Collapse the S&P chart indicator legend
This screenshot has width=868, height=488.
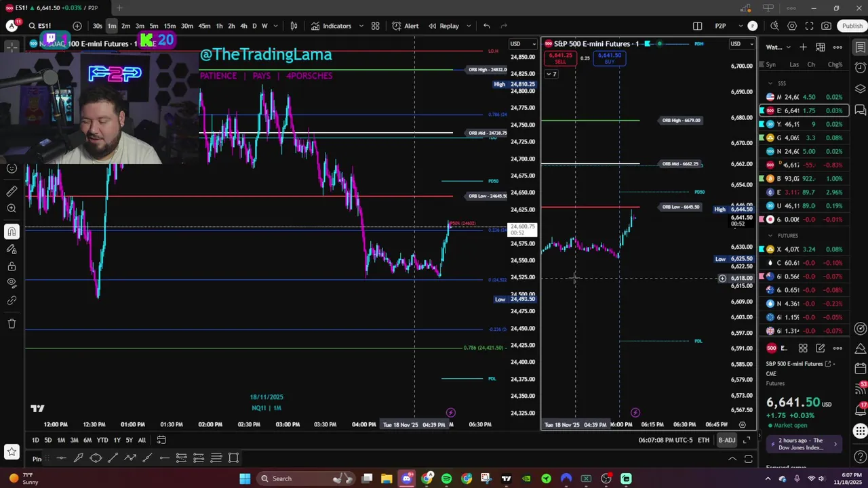551,74
